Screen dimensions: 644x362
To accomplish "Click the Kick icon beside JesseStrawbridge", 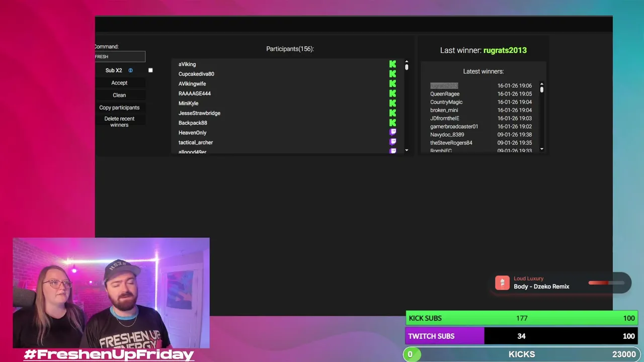I will (392, 113).
